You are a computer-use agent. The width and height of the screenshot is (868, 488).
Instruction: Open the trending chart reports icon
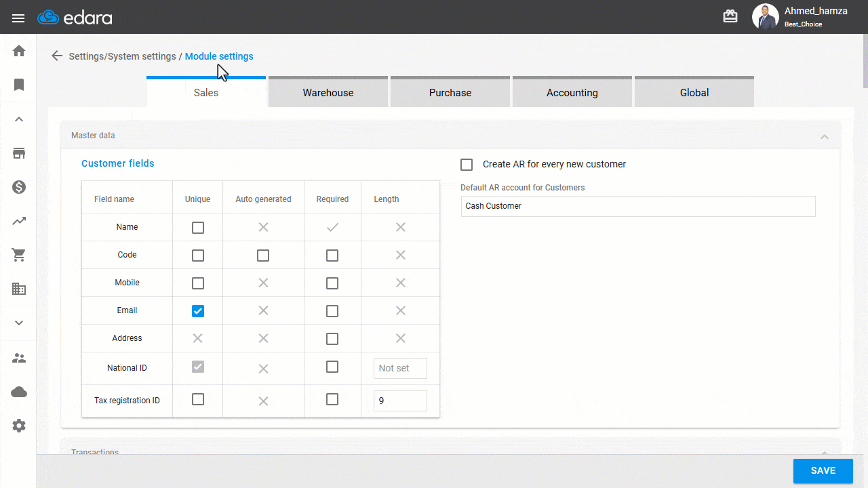[x=19, y=221]
